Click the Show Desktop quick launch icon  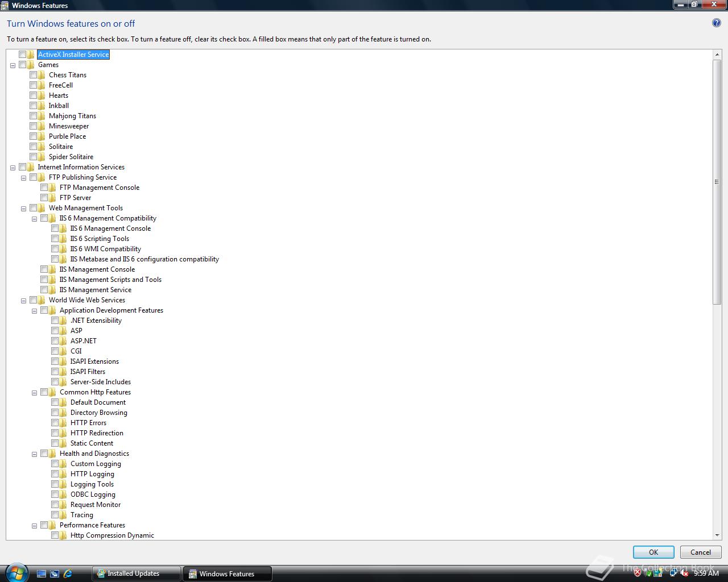(x=42, y=573)
